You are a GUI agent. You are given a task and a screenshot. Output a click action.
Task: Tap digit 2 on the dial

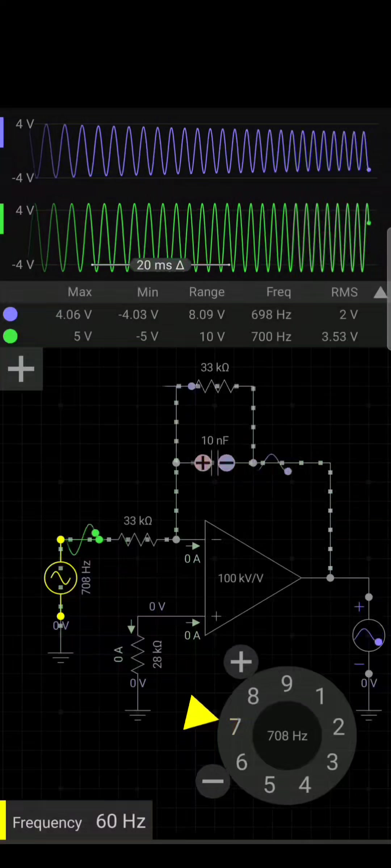click(339, 727)
